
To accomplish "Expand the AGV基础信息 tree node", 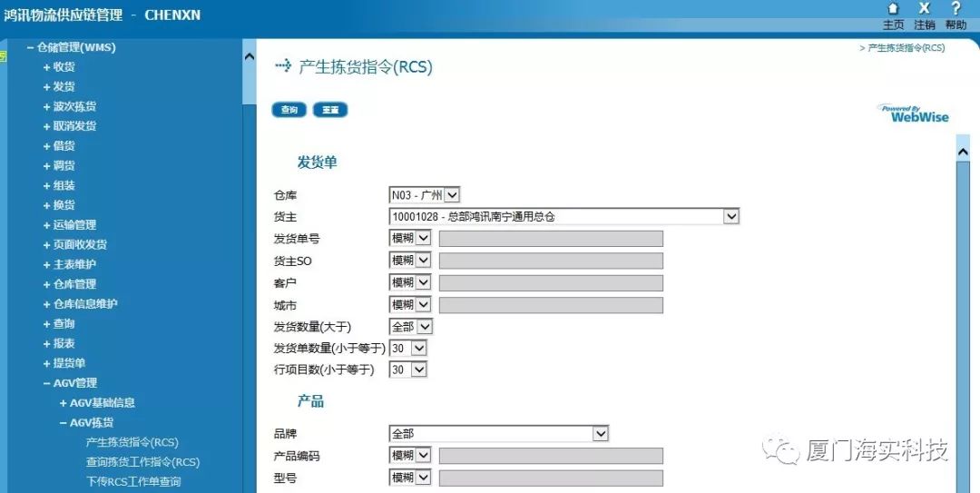I will click(64, 403).
